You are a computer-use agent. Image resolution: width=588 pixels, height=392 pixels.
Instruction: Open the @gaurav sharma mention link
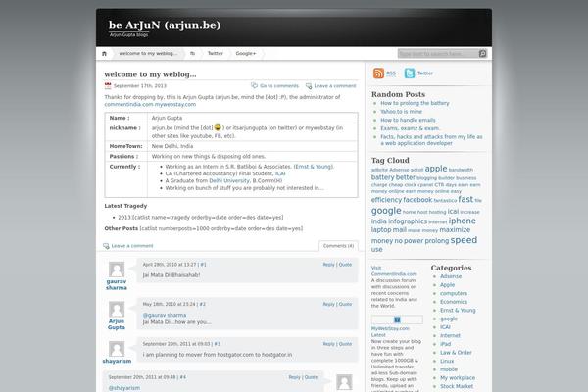pos(165,316)
